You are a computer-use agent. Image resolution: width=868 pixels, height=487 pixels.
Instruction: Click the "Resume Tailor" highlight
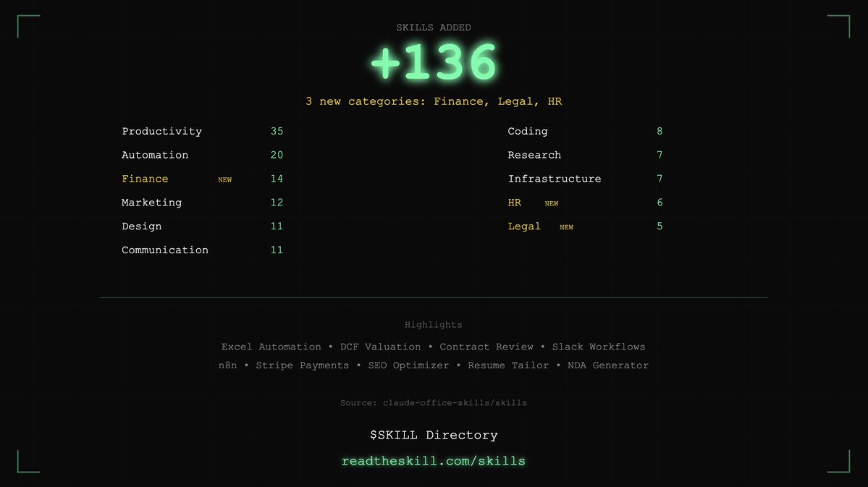(x=508, y=365)
